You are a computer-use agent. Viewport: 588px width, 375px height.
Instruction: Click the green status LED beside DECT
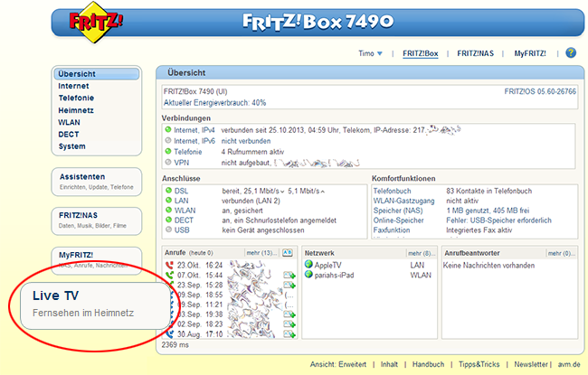point(168,220)
